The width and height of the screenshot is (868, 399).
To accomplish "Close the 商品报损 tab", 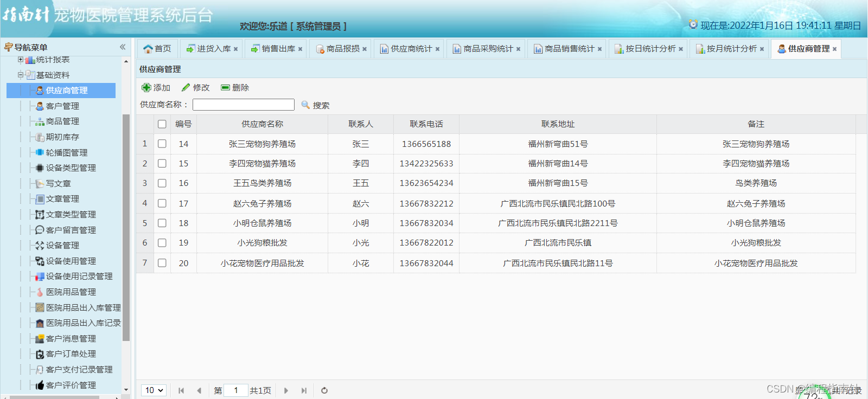I will tap(365, 49).
